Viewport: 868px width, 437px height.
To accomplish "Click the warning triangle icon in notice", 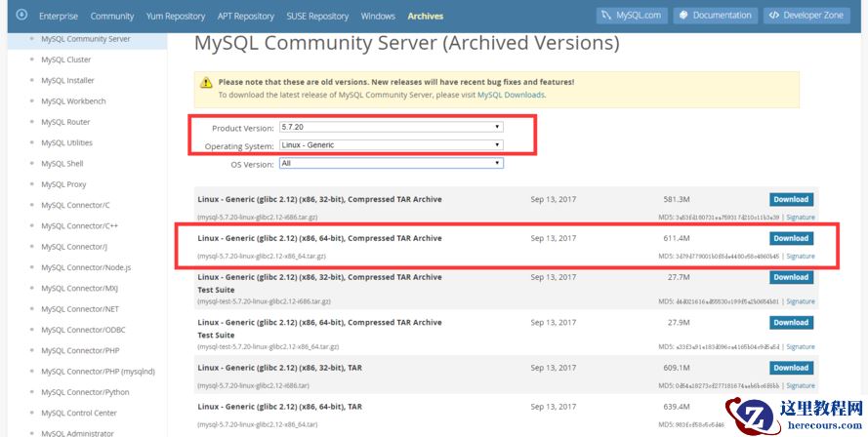I will coord(206,82).
